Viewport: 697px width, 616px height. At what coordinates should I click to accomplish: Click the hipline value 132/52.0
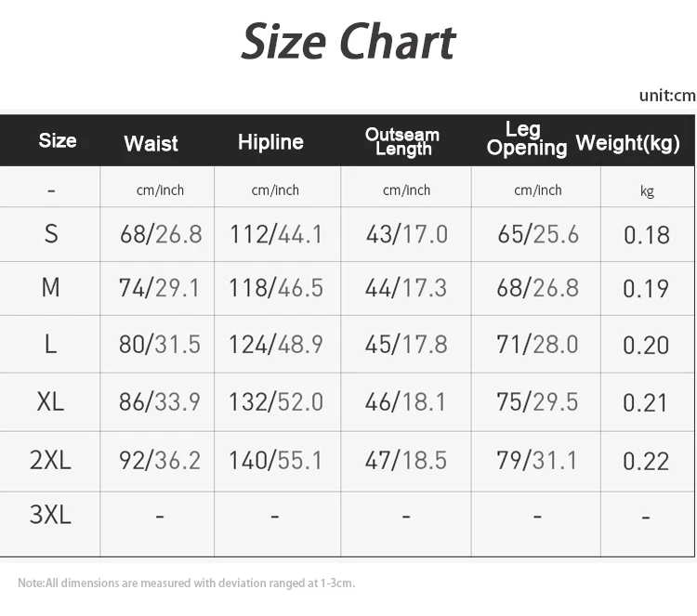pos(276,401)
